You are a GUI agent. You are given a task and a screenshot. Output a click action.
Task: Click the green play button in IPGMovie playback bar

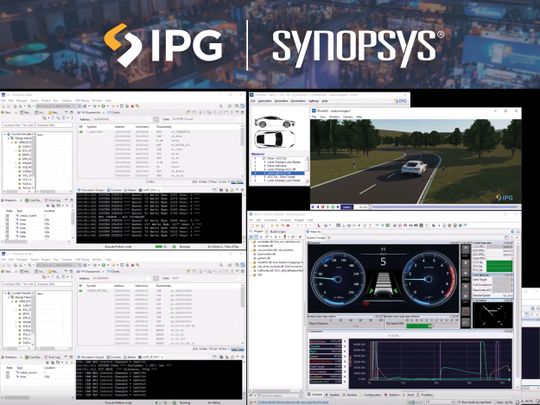(328, 207)
